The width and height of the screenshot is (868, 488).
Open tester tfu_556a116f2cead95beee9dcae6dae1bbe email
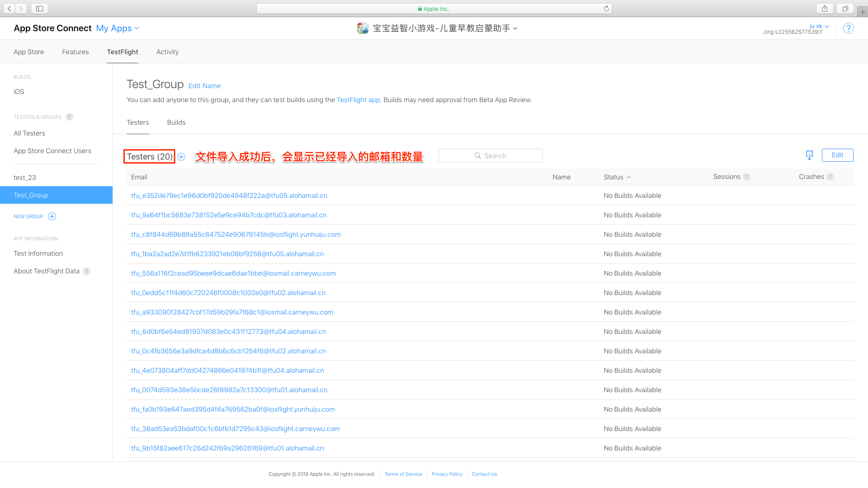[233, 273]
